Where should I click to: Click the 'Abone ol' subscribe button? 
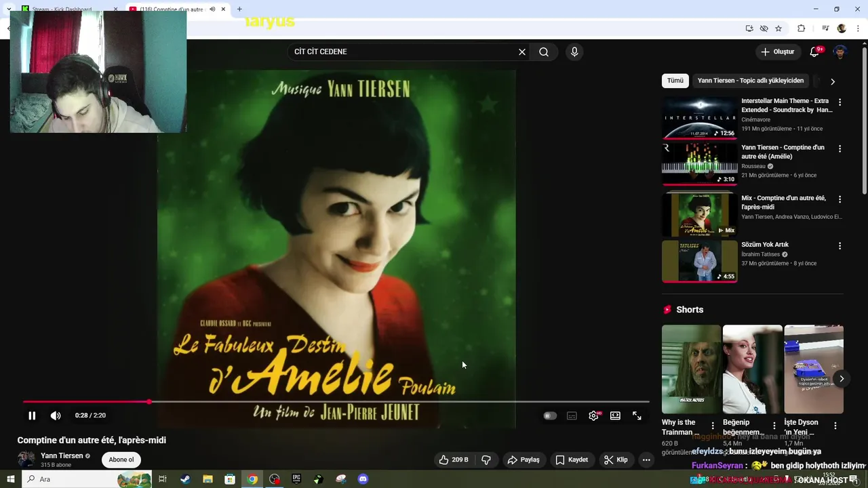[x=121, y=460]
